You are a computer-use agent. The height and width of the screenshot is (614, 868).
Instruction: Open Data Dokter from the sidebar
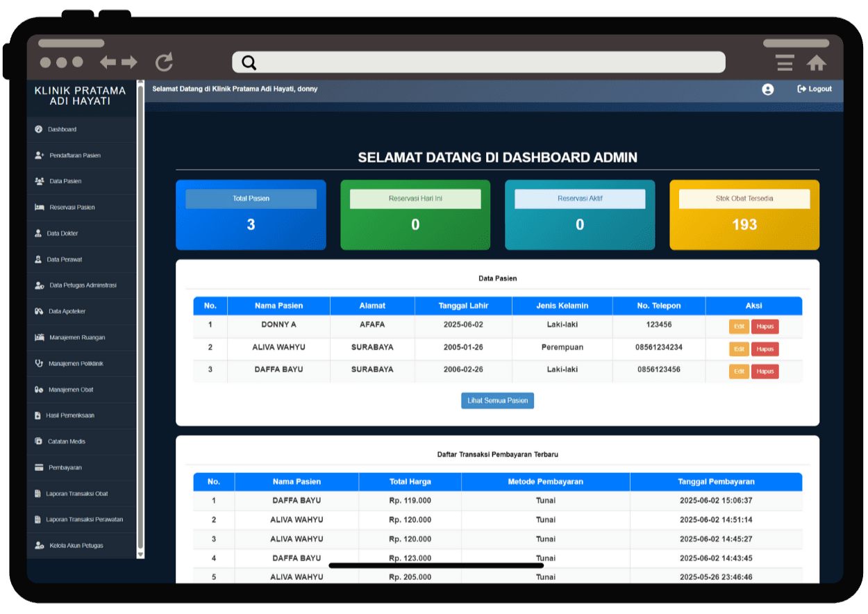(x=62, y=233)
